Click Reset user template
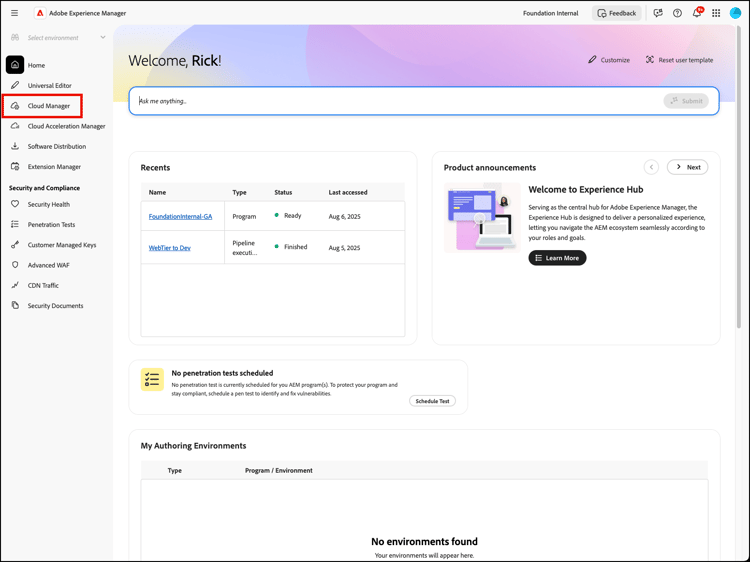750x562 pixels. pos(679,60)
